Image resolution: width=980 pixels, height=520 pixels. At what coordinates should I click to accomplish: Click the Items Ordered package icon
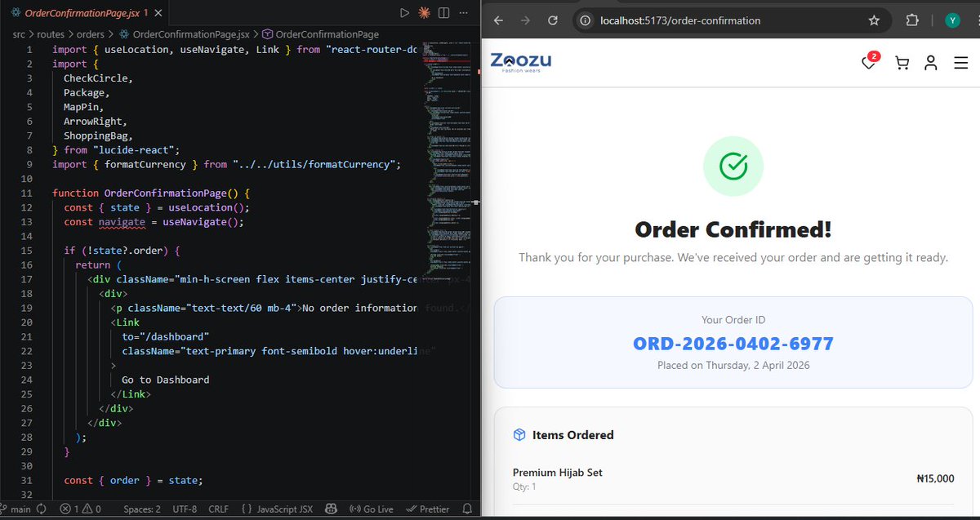(x=519, y=435)
